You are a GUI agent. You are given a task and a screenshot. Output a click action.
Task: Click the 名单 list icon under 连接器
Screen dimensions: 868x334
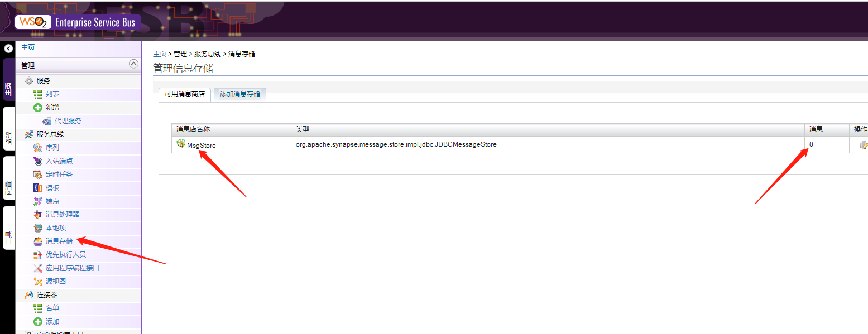(x=38, y=308)
